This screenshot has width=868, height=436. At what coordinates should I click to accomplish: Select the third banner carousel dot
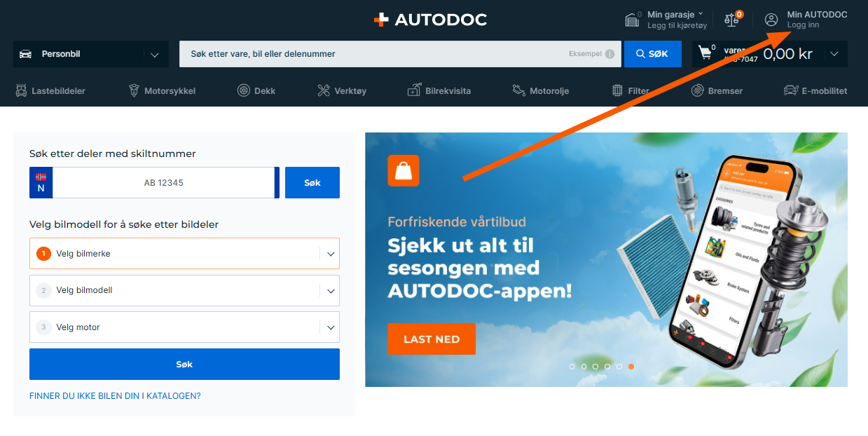595,367
